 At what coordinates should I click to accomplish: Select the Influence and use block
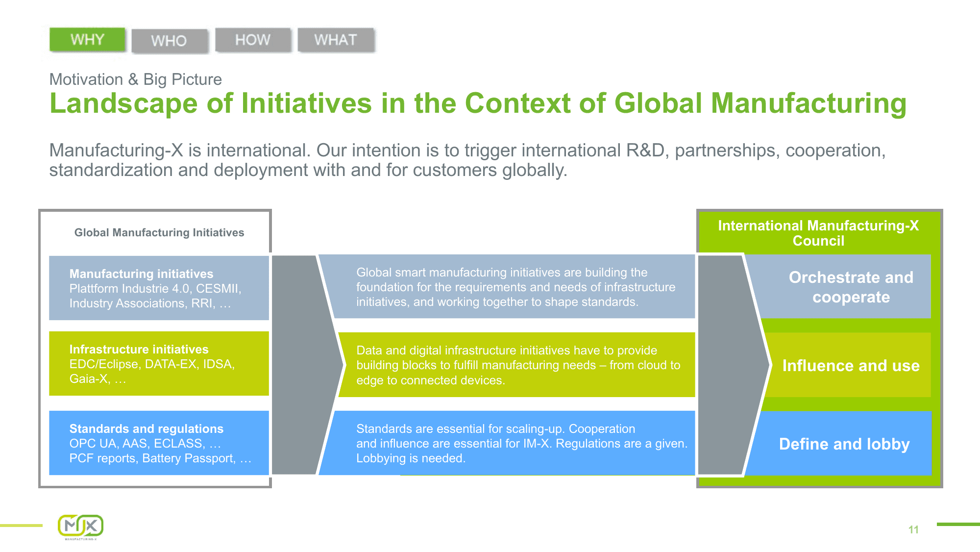[851, 365]
